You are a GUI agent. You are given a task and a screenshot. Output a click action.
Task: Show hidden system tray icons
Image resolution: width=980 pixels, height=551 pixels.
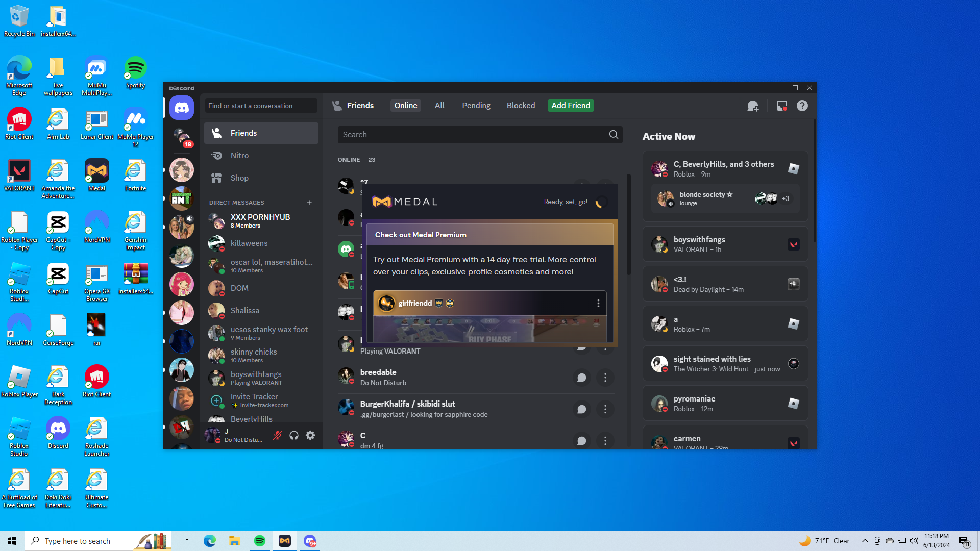[x=865, y=541]
